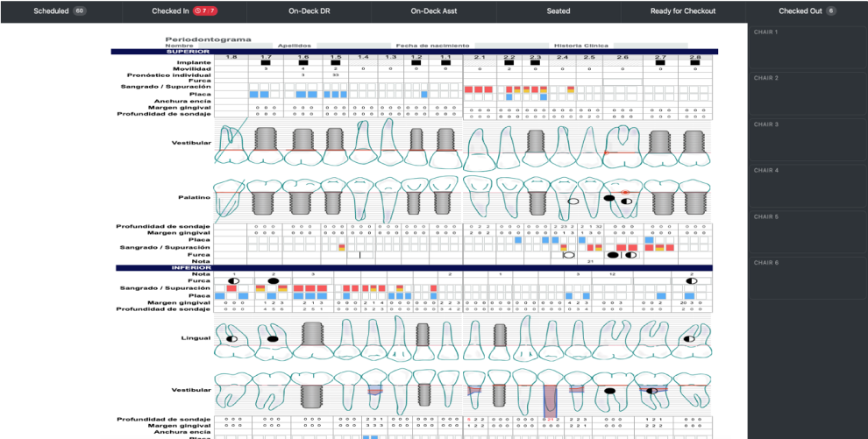Toggle Implante box for tooth 2.7
868x439 pixels.
(x=660, y=63)
